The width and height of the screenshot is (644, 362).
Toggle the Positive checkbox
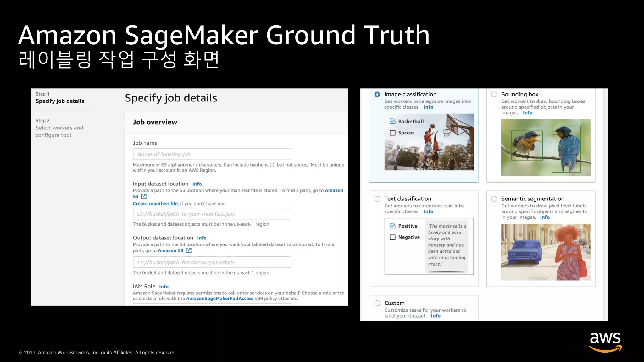[x=392, y=226]
